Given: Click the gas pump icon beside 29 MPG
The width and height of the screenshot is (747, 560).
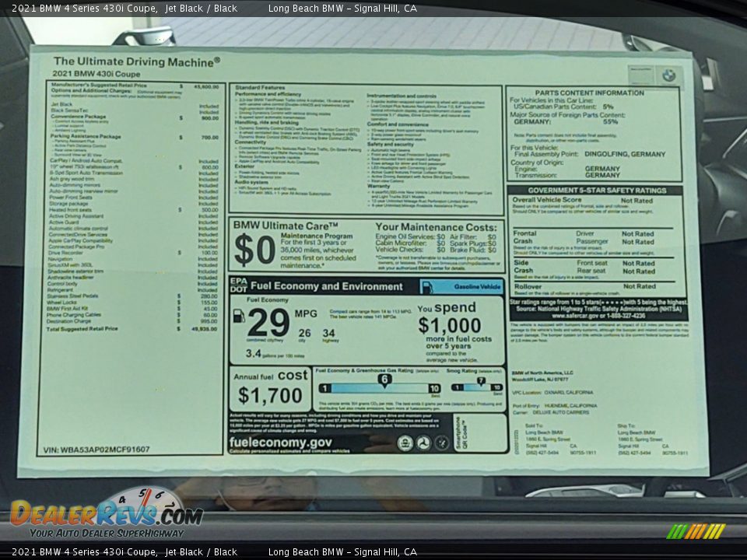Looking at the screenshot, I should coord(239,317).
